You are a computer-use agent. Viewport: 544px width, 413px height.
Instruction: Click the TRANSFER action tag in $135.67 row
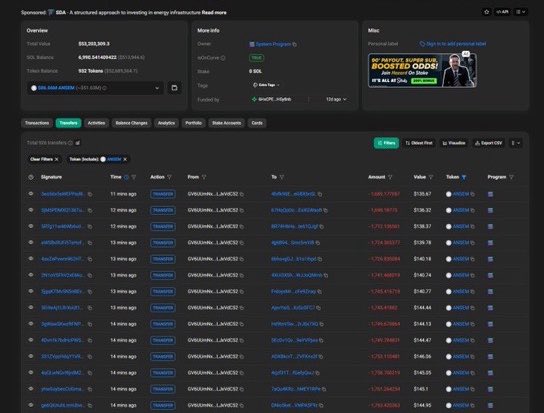163,194
